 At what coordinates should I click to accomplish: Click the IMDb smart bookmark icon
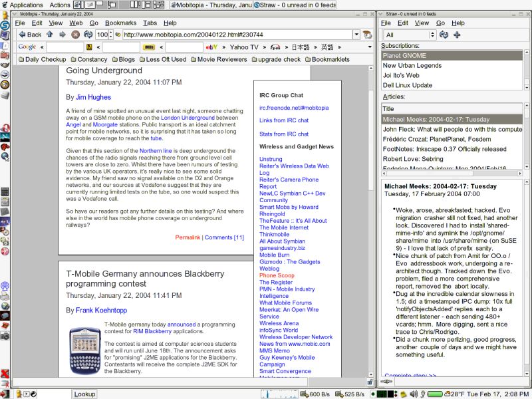click(148, 47)
